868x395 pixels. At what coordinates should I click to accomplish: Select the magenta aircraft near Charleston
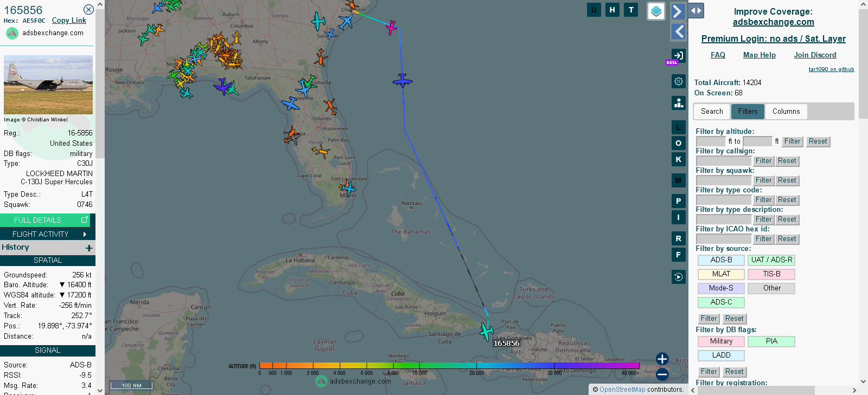[x=391, y=27]
